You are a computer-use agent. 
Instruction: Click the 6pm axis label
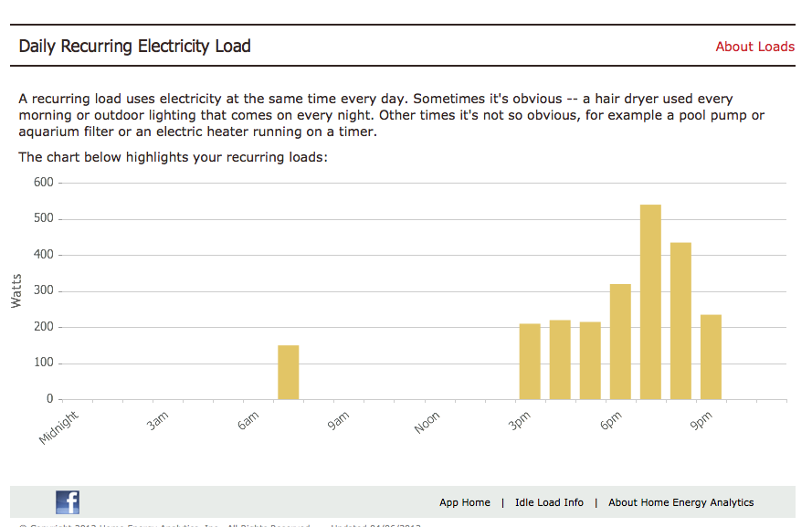610,421
